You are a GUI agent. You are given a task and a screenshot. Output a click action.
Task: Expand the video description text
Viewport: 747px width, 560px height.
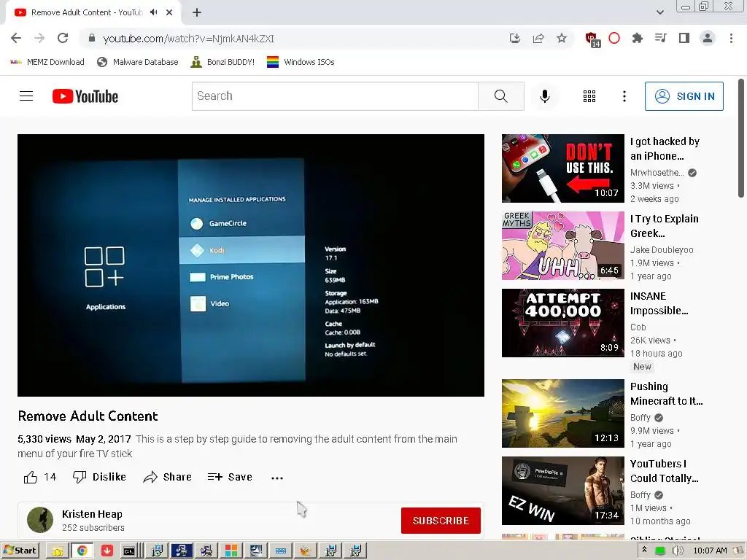click(x=237, y=446)
